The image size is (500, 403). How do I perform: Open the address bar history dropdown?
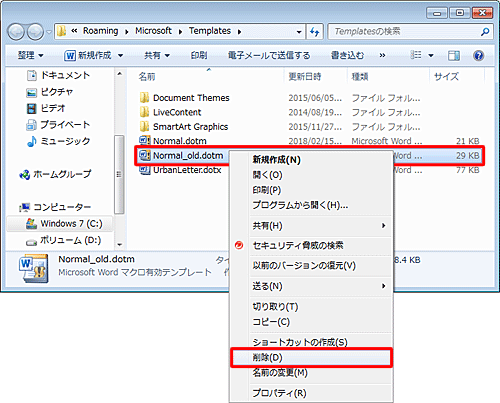click(299, 32)
